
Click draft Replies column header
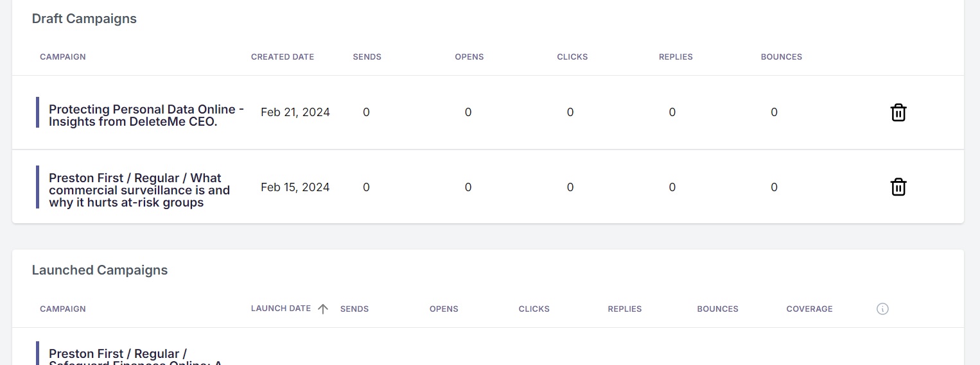[x=676, y=56]
